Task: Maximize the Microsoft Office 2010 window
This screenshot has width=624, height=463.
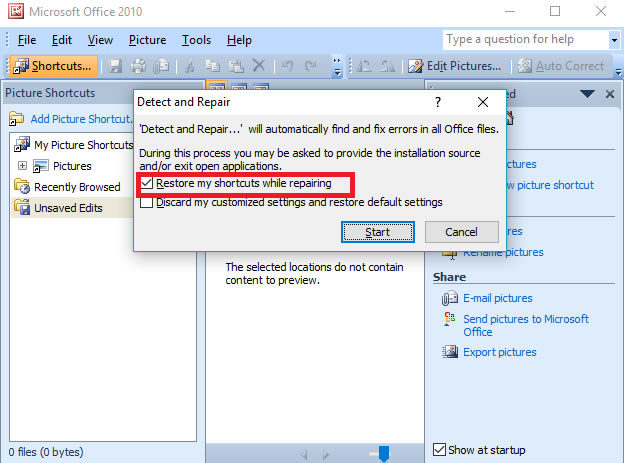Action: (555, 11)
